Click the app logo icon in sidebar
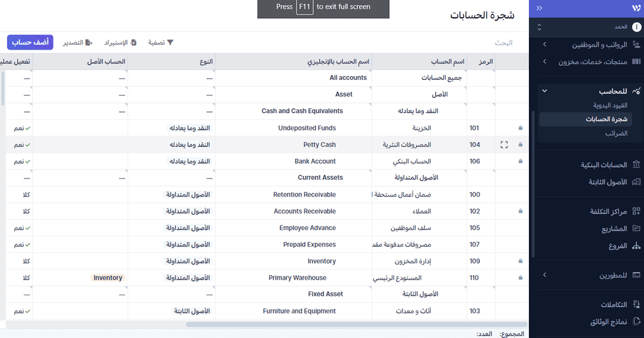 tap(636, 8)
